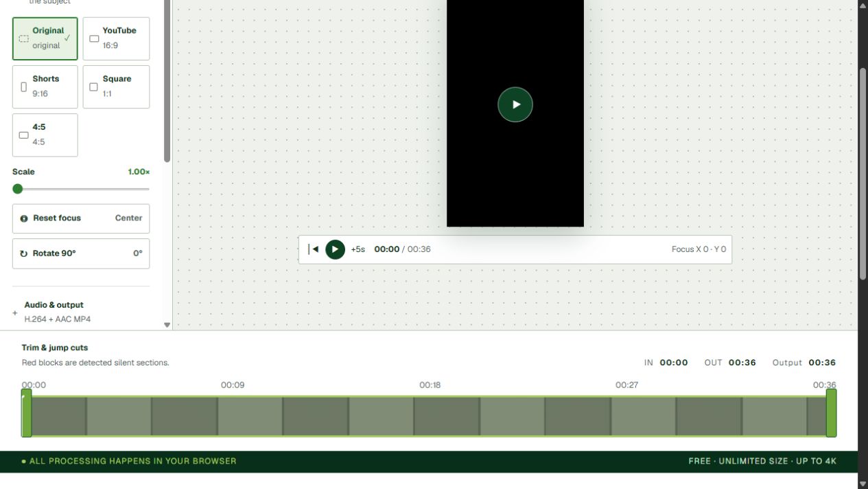Click the H.264 + AAC MP4 text
868x489 pixels.
point(58,319)
